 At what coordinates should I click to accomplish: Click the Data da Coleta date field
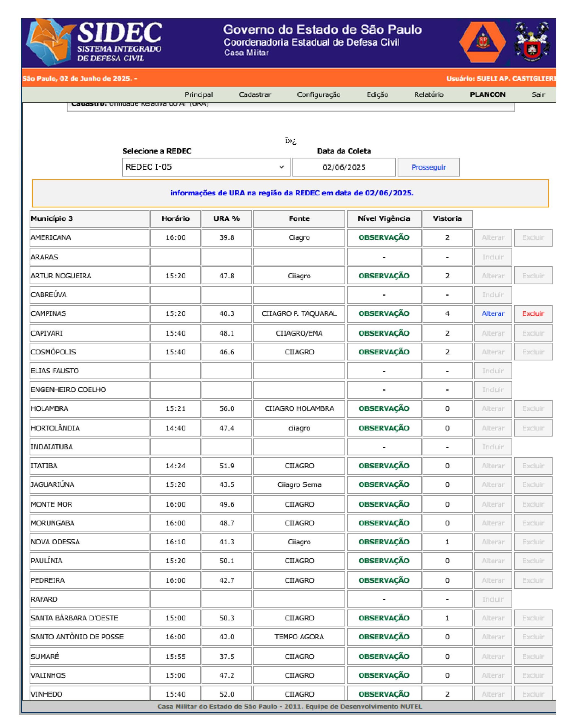(344, 167)
